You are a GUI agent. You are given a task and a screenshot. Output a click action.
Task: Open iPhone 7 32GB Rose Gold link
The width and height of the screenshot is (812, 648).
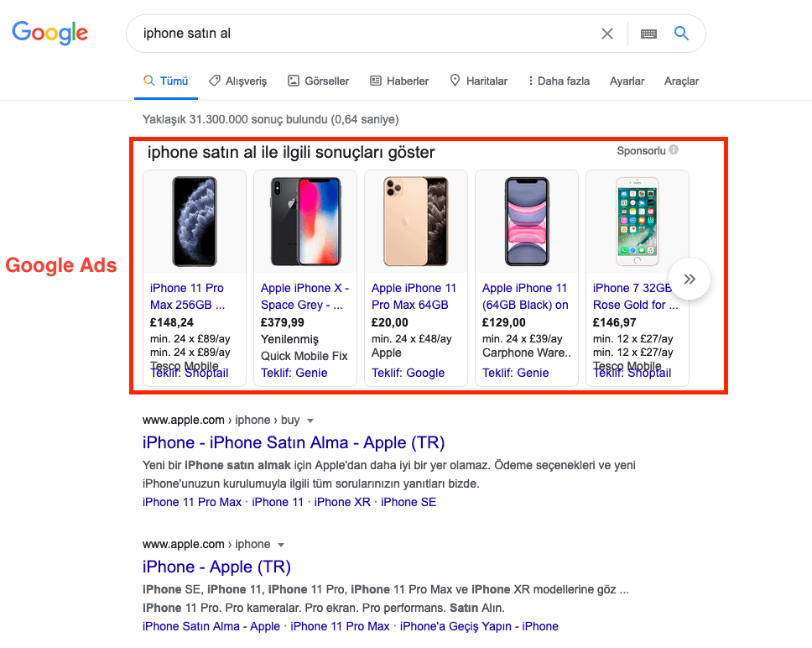click(x=635, y=296)
